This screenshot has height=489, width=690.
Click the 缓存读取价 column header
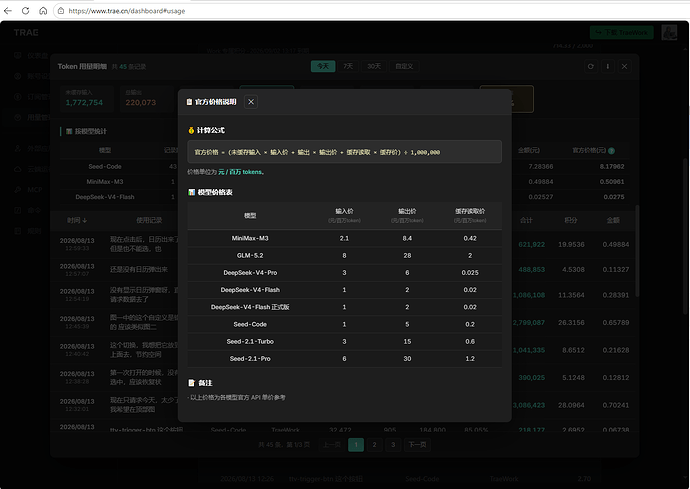tap(470, 215)
